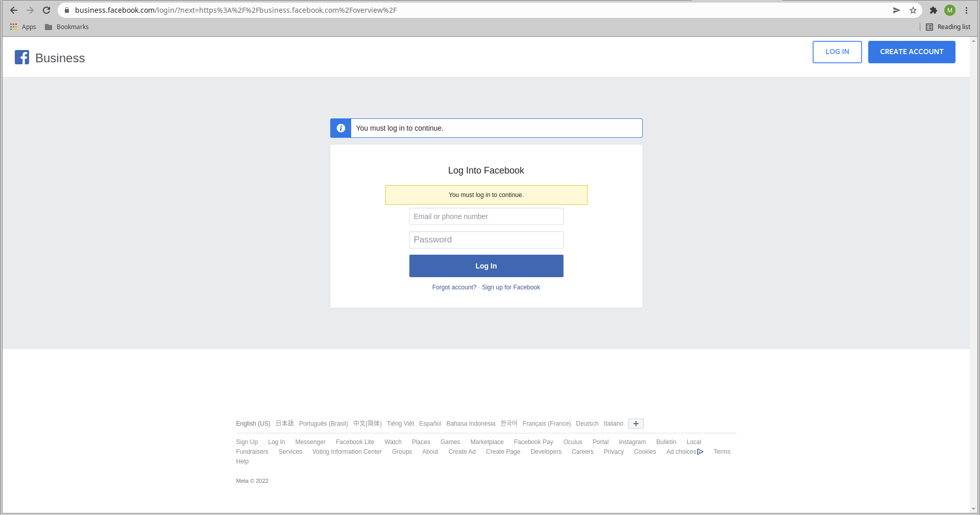Click the LOG IN button in header

coord(837,52)
